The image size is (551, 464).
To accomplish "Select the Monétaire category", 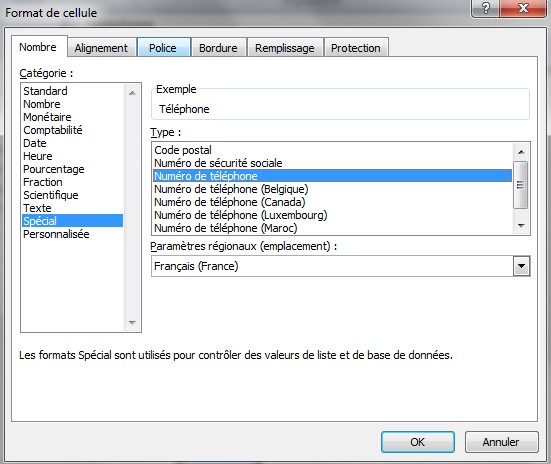I will coord(47,117).
